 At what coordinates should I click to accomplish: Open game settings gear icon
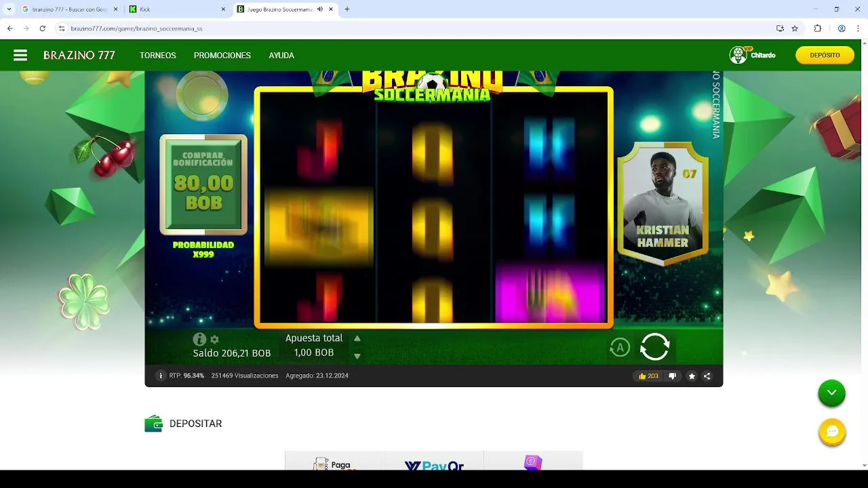(214, 340)
